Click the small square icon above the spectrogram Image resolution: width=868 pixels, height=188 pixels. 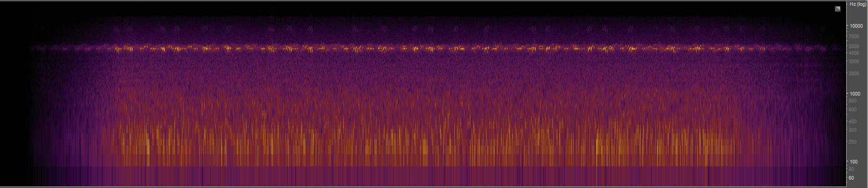point(838,9)
